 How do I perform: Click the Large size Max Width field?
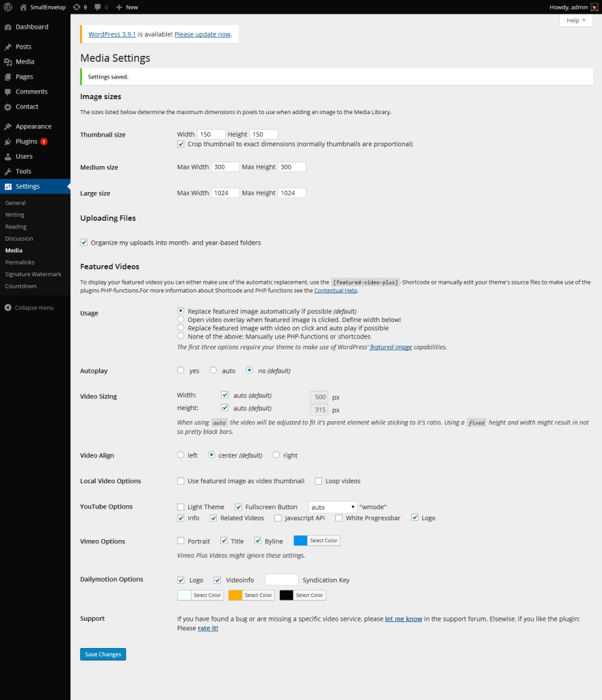point(225,193)
